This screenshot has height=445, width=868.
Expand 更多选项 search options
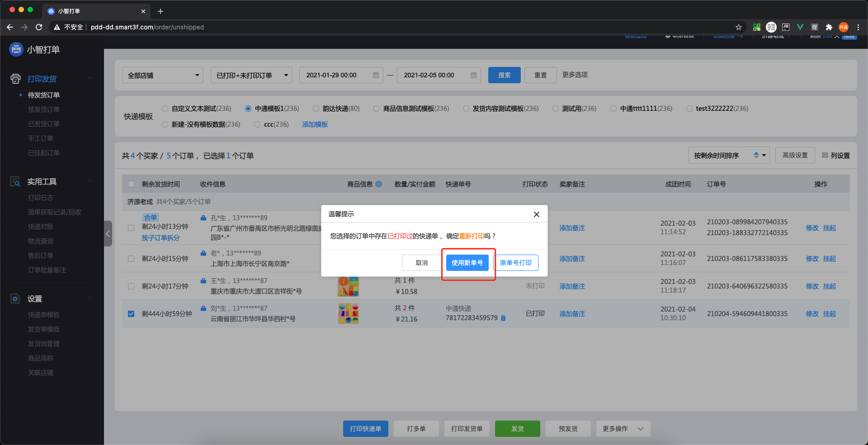pos(575,75)
